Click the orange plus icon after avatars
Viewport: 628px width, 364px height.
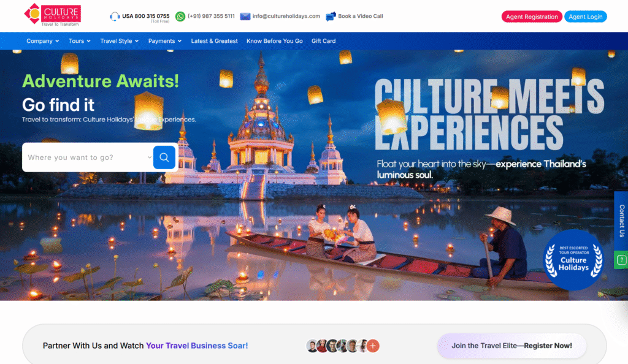tap(373, 346)
